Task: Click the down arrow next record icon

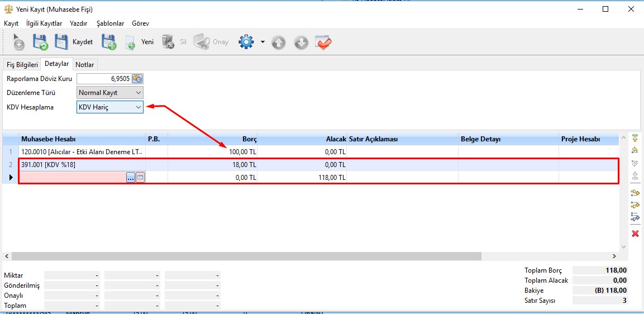Action: pos(301,42)
